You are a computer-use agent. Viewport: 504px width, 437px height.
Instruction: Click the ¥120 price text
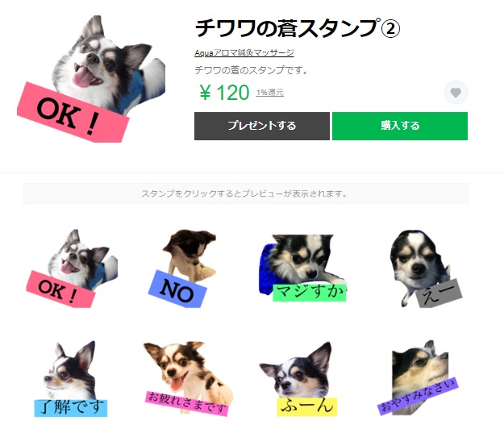224,93
